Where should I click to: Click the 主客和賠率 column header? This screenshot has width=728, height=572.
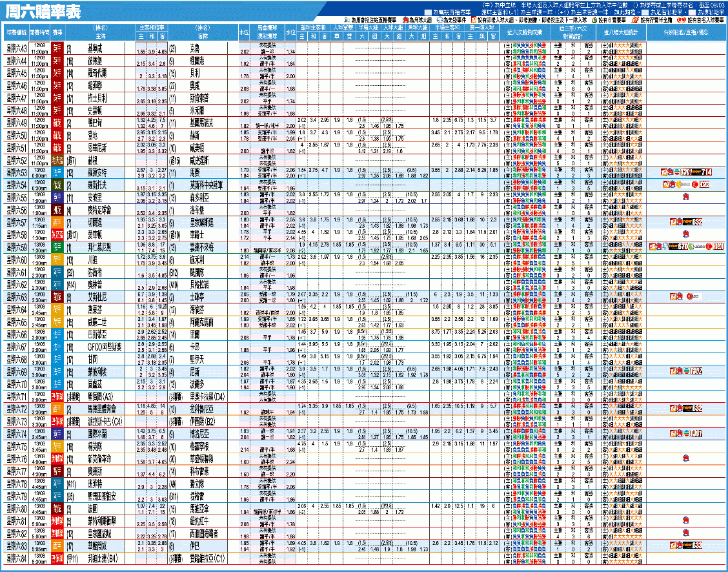tap(152, 28)
